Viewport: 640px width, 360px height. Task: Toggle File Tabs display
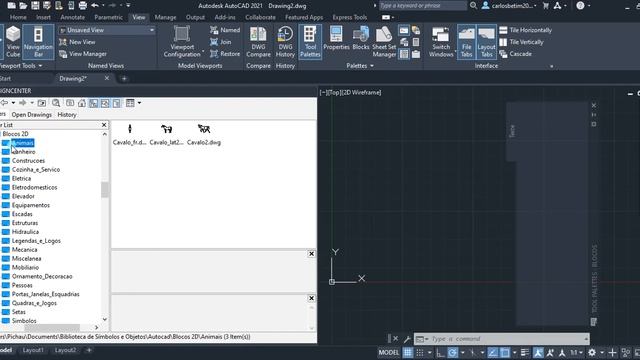click(x=467, y=42)
